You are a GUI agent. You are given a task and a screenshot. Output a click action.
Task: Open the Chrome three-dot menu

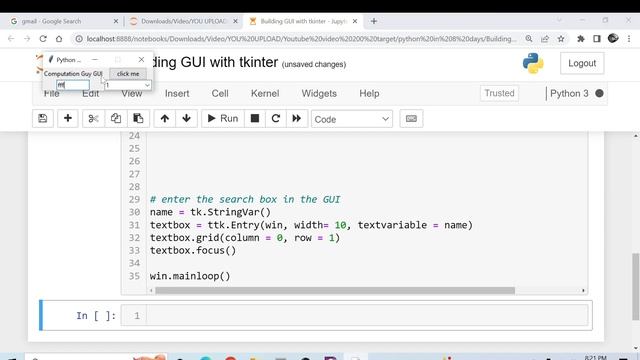629,39
